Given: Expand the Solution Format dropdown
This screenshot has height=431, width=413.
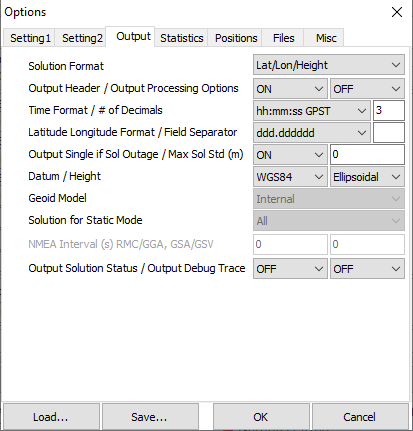Looking at the screenshot, I should tap(329, 65).
